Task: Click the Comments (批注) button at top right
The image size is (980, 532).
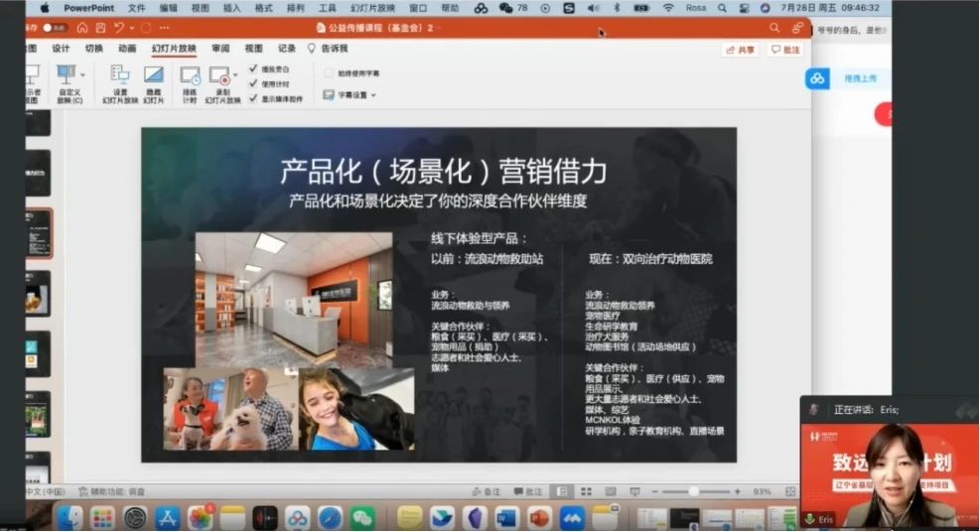Action: 785,50
